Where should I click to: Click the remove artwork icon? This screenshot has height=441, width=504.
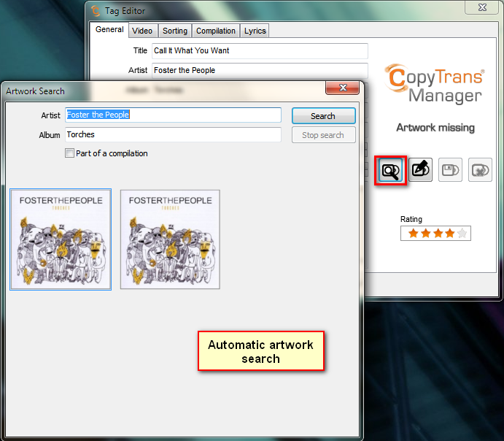480,169
